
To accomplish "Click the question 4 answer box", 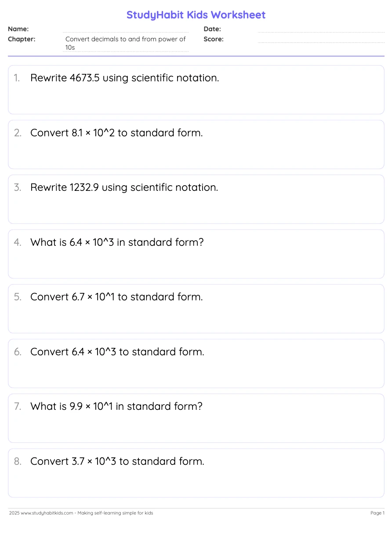I will coord(196,264).
